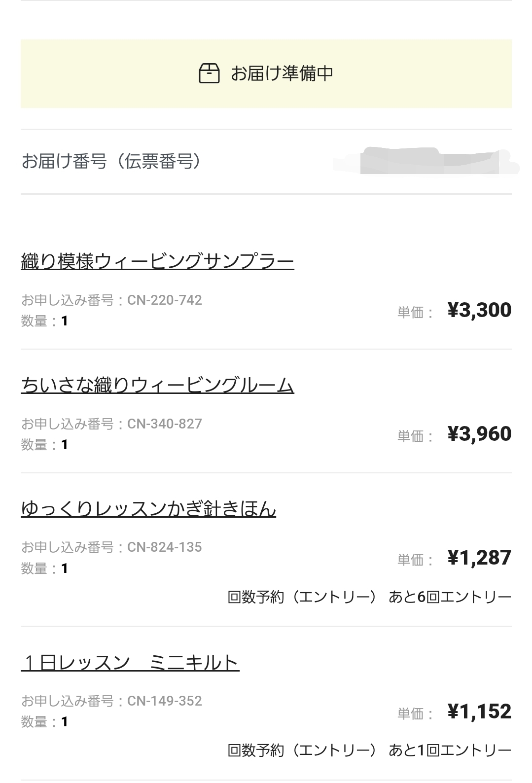Viewport: 532px width, 783px height.
Task: Open 1日レッスン ミニキルト product link
Action: (130, 662)
